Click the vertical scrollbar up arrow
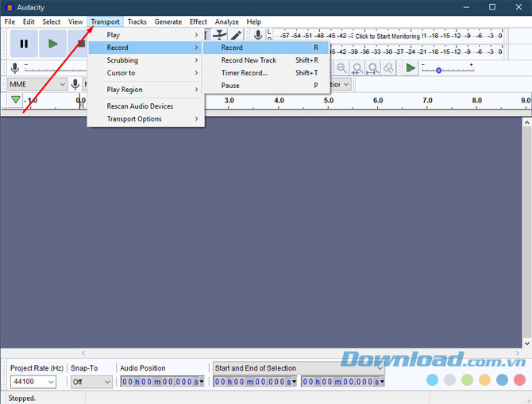 tap(527, 122)
